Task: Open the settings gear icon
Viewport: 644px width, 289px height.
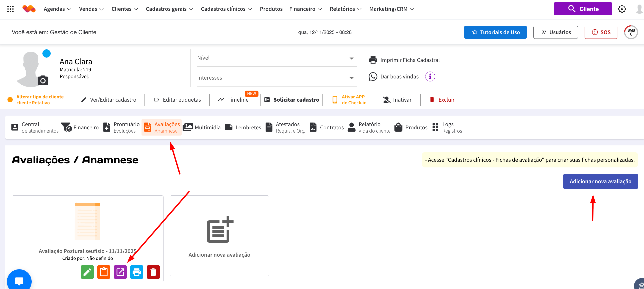Action: [622, 9]
